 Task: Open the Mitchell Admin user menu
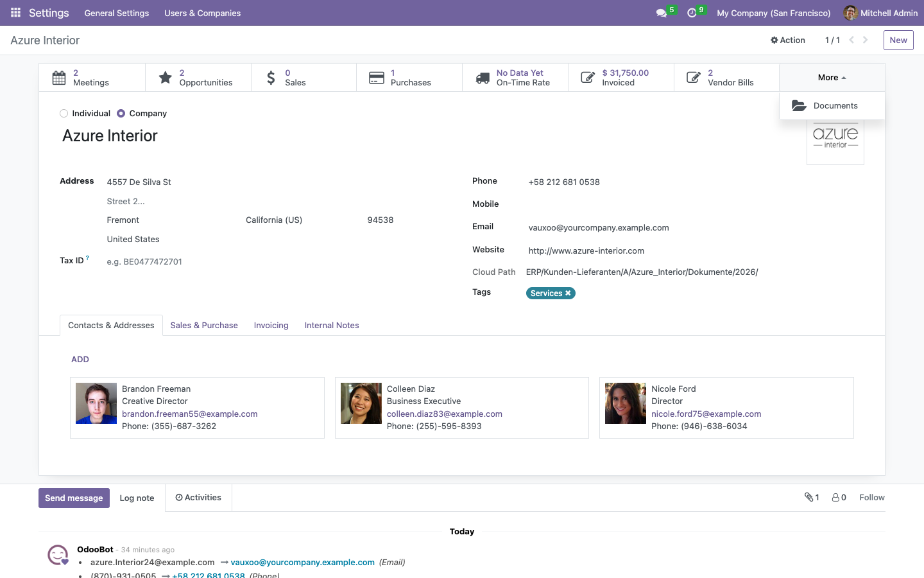[x=880, y=13]
